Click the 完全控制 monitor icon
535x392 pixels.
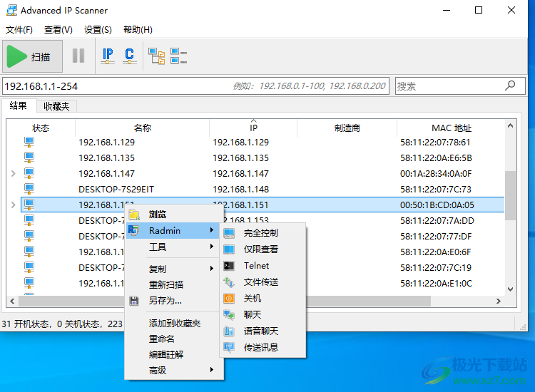(x=229, y=234)
